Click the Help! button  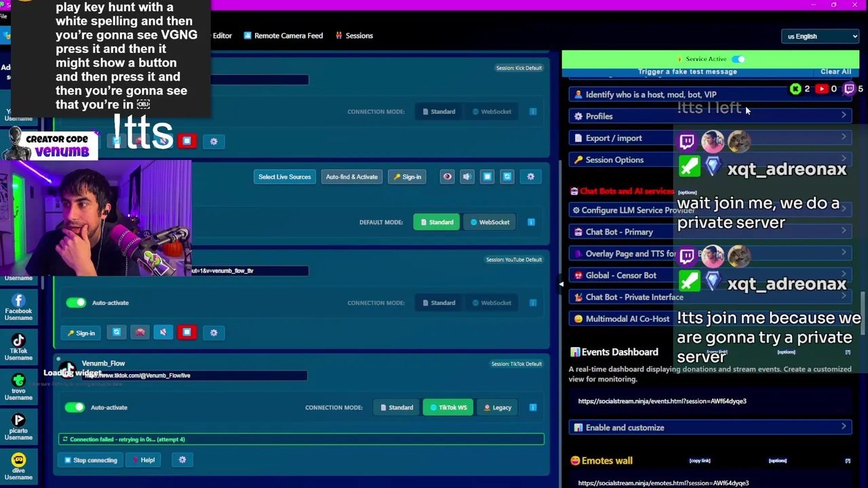[x=144, y=460]
